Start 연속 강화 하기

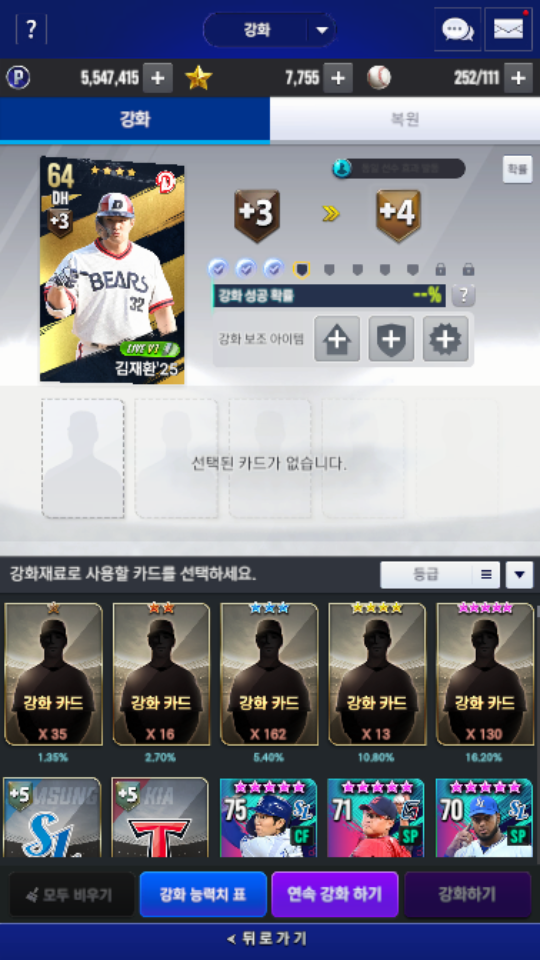(335, 894)
